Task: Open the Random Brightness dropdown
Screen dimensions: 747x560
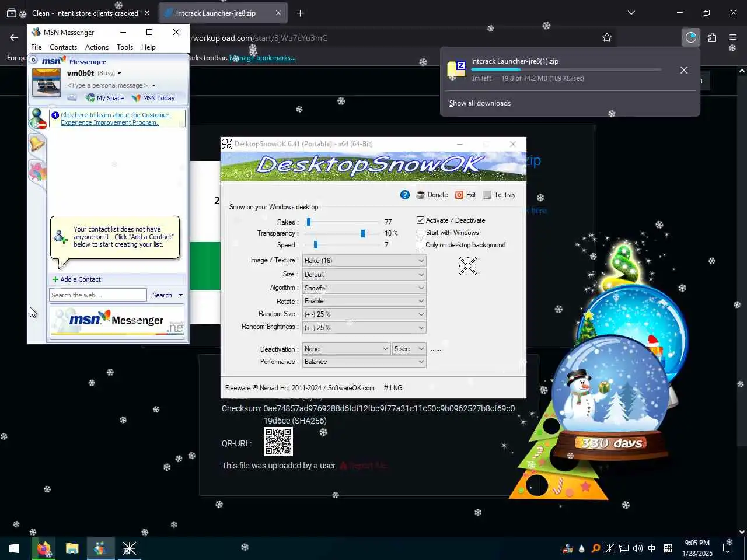Action: (364, 328)
